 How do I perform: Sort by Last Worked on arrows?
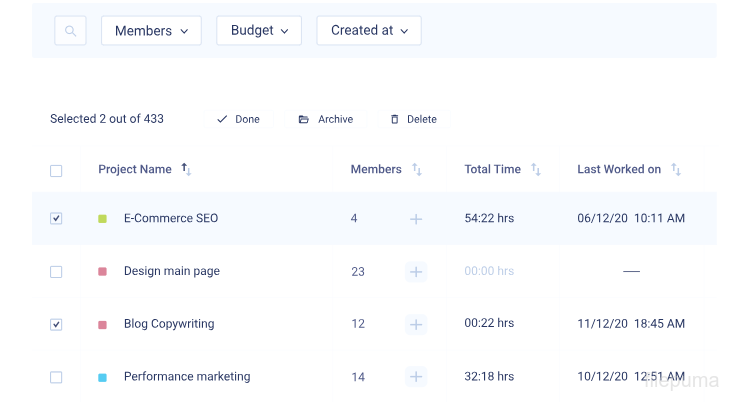pyautogui.click(x=676, y=170)
